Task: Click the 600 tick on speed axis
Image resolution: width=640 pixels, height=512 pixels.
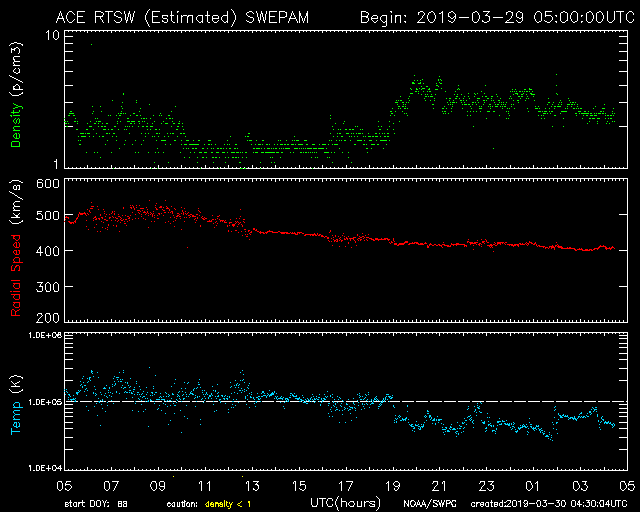Action: tap(47, 184)
